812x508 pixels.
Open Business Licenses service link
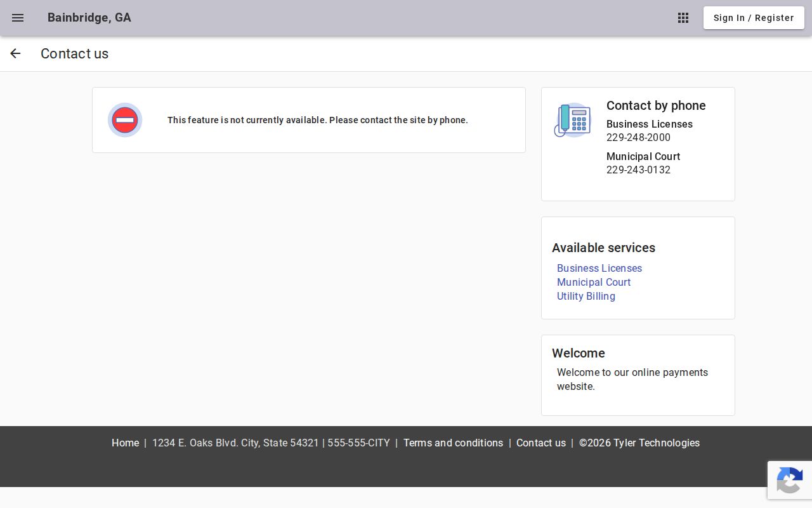tap(599, 268)
